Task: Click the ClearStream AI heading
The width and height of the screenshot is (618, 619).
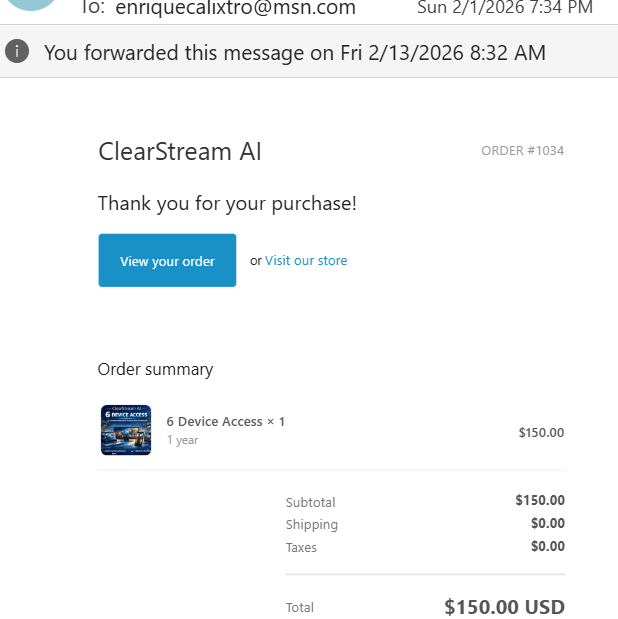Action: point(180,151)
